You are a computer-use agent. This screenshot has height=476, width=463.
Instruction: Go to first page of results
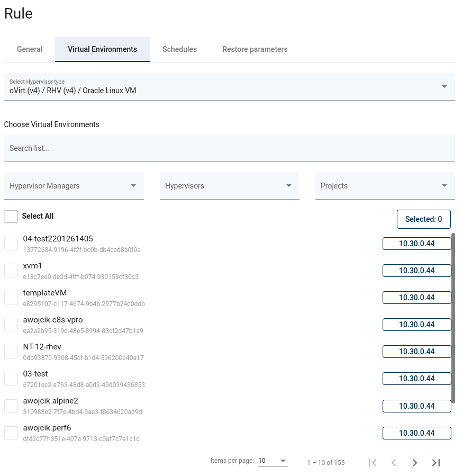tap(373, 463)
